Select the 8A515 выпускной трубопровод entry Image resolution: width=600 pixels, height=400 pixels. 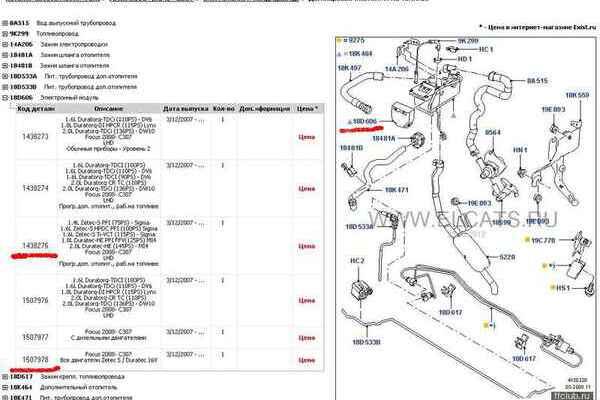[x=63, y=23]
